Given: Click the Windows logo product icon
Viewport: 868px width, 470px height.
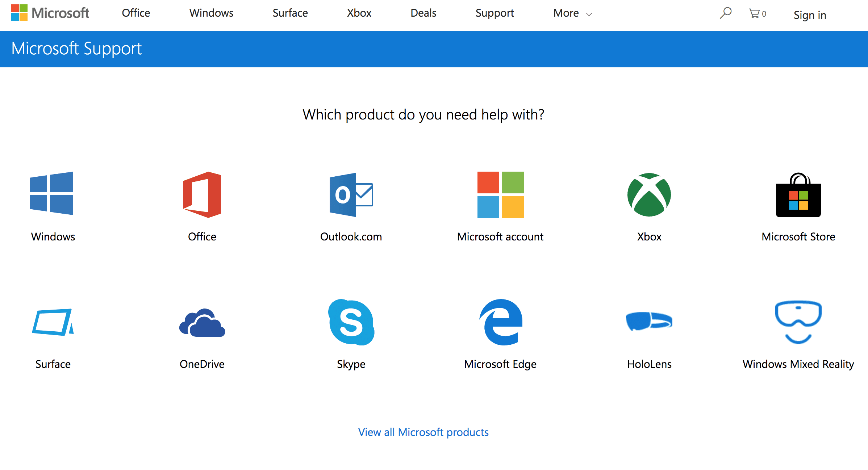Looking at the screenshot, I should click(51, 194).
